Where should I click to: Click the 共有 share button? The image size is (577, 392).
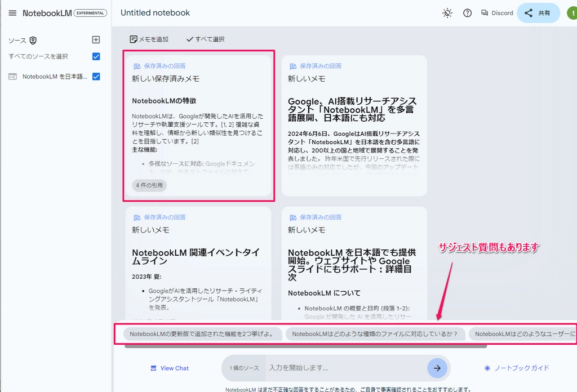538,13
